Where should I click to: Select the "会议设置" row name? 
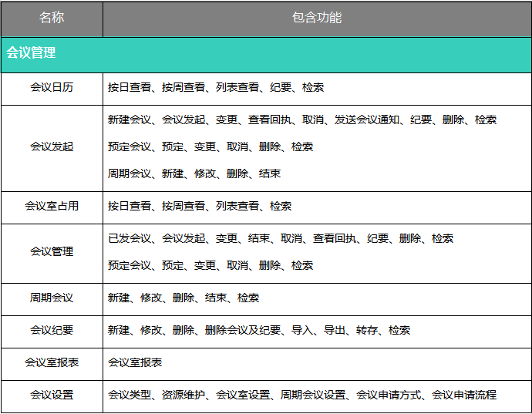click(52, 395)
